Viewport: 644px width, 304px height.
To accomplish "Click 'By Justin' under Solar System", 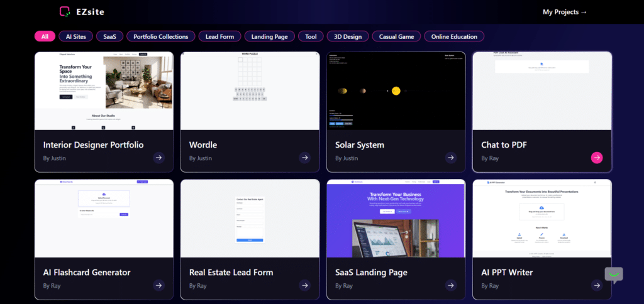I will (347, 158).
